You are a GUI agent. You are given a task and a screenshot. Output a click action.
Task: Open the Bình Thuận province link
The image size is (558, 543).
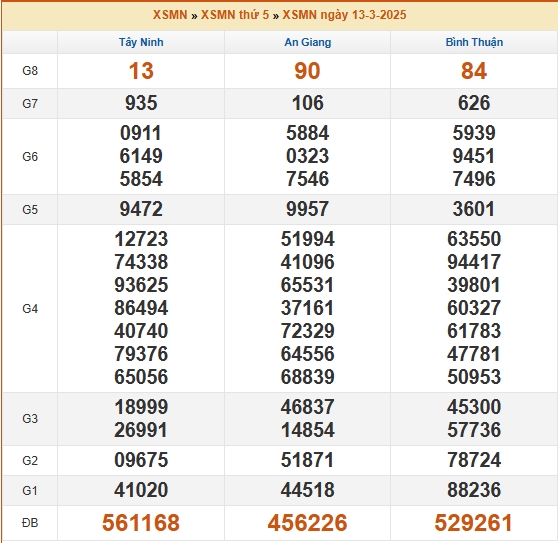(474, 42)
